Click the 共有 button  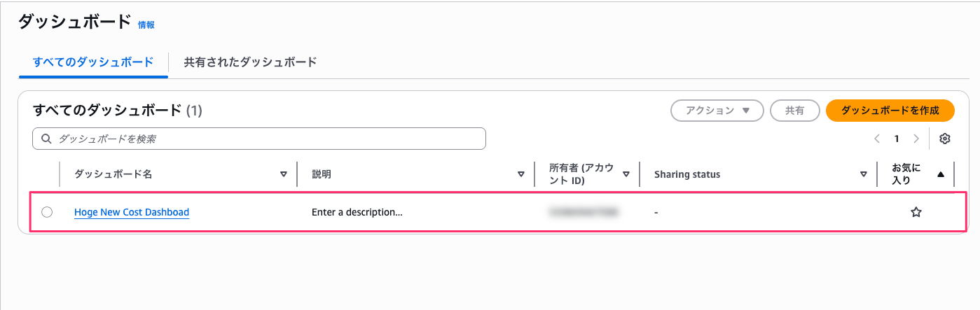794,111
